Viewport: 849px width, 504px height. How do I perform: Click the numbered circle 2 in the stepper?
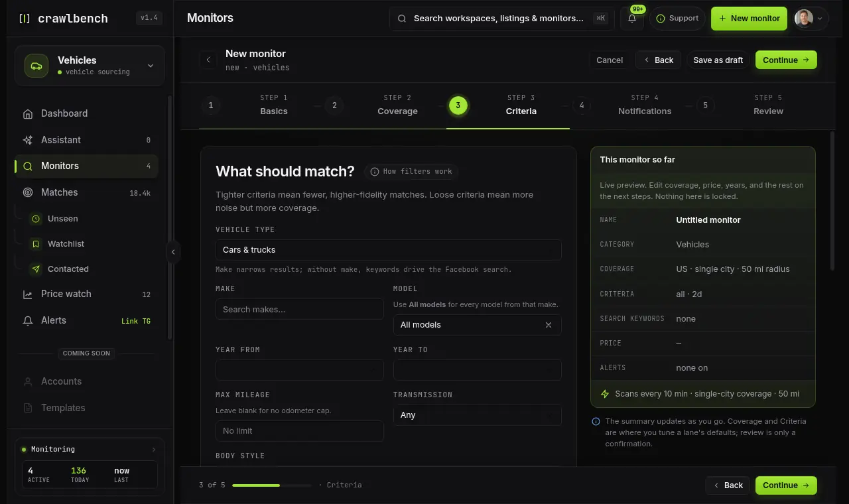pyautogui.click(x=334, y=105)
